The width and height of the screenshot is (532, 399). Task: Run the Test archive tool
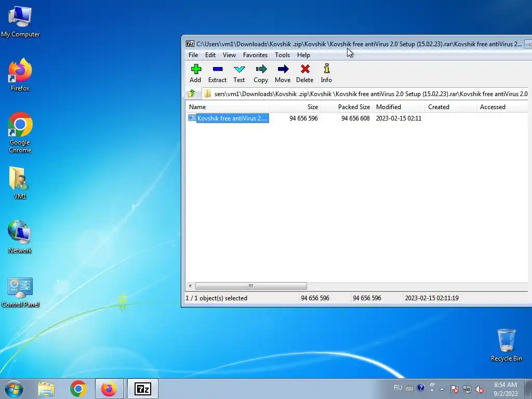[x=239, y=73]
